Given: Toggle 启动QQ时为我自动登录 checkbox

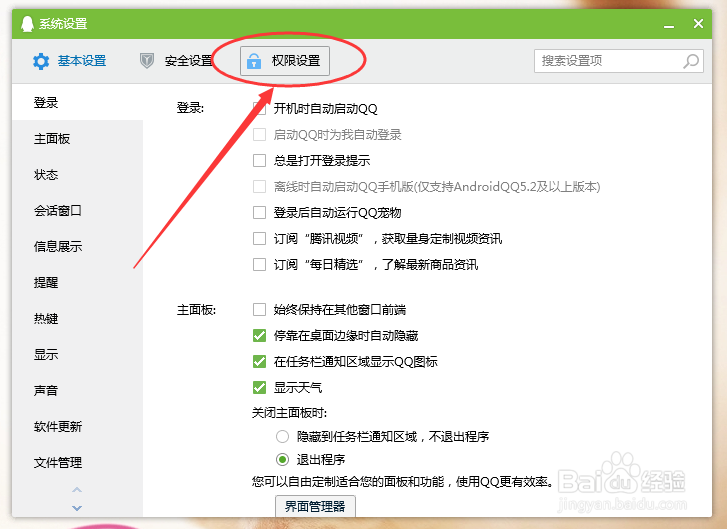Looking at the screenshot, I should (x=259, y=134).
